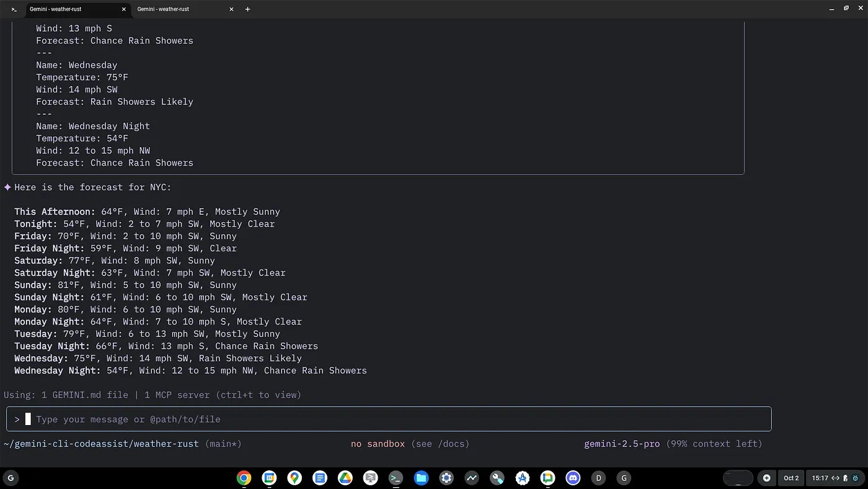Open Google Maps shelf icon
Image resolution: width=868 pixels, height=489 pixels.
[x=294, y=478]
